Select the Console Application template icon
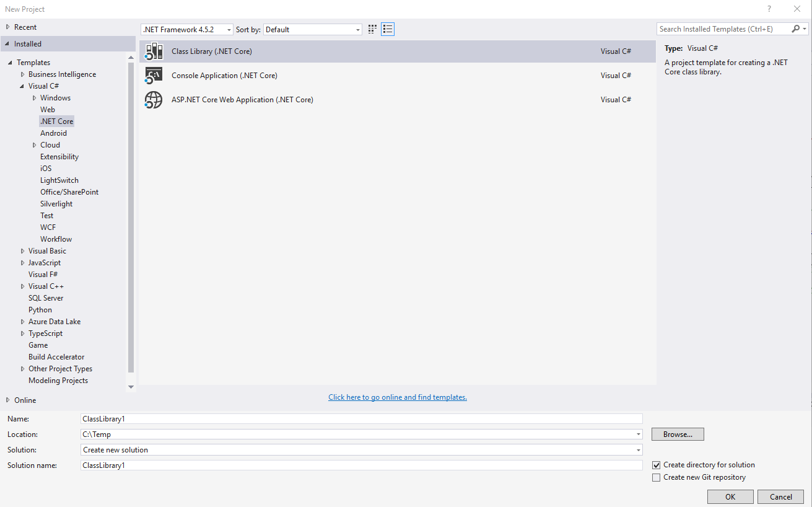 [154, 76]
